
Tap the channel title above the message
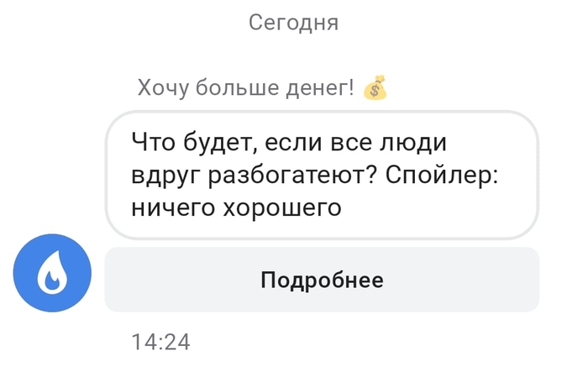(245, 87)
